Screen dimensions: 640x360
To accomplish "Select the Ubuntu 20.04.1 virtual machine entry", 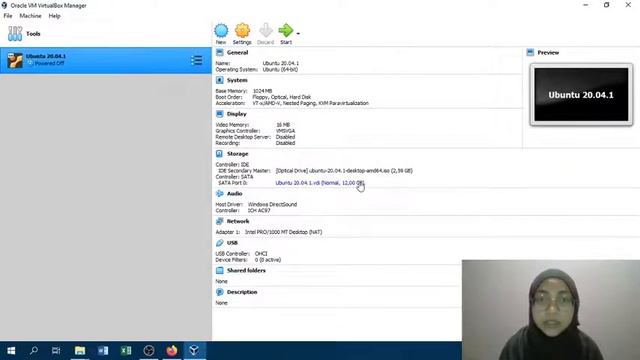I will point(106,60).
